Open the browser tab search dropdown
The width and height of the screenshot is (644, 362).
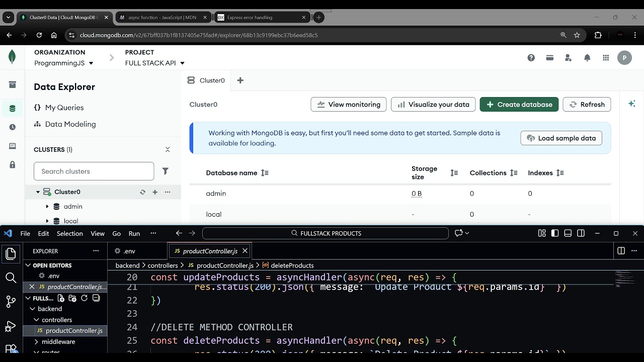8,18
